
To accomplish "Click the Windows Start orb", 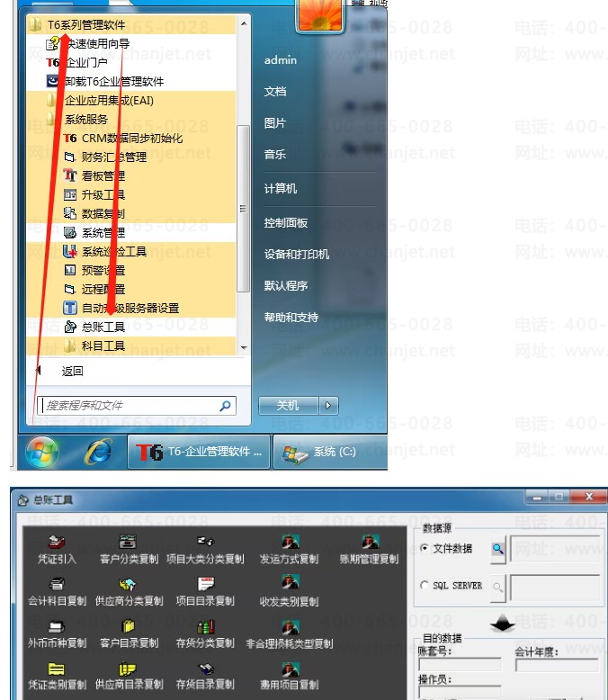I will pyautogui.click(x=41, y=452).
